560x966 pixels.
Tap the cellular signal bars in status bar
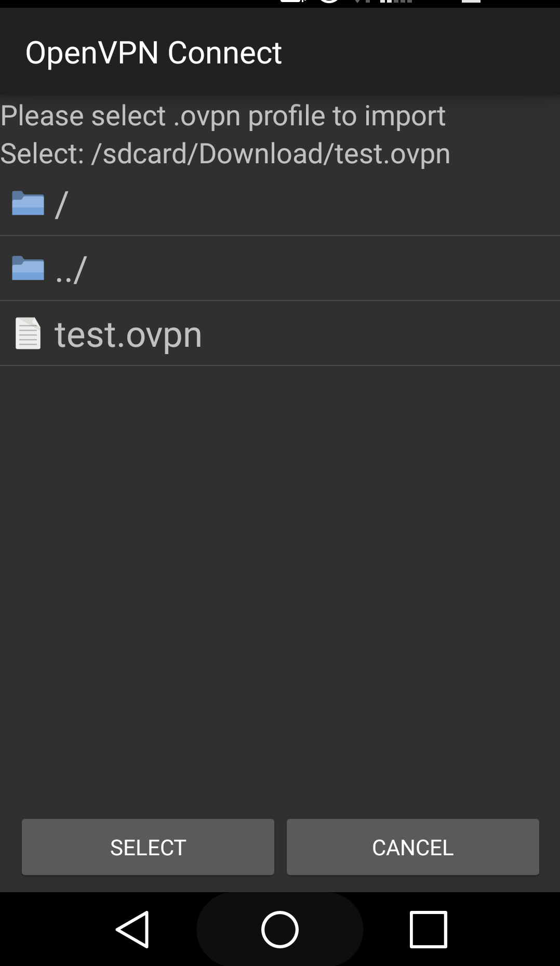[x=396, y=2]
